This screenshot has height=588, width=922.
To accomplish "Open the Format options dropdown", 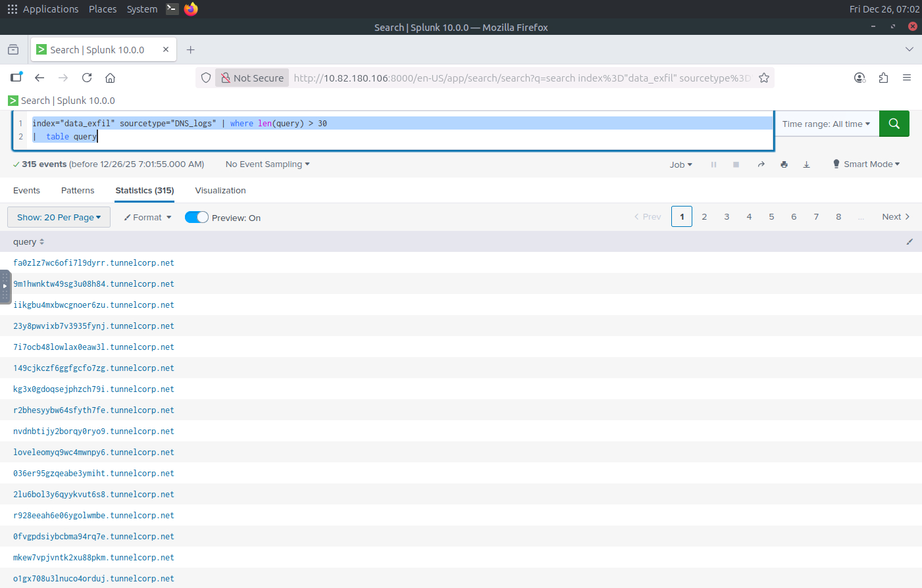I will click(147, 218).
